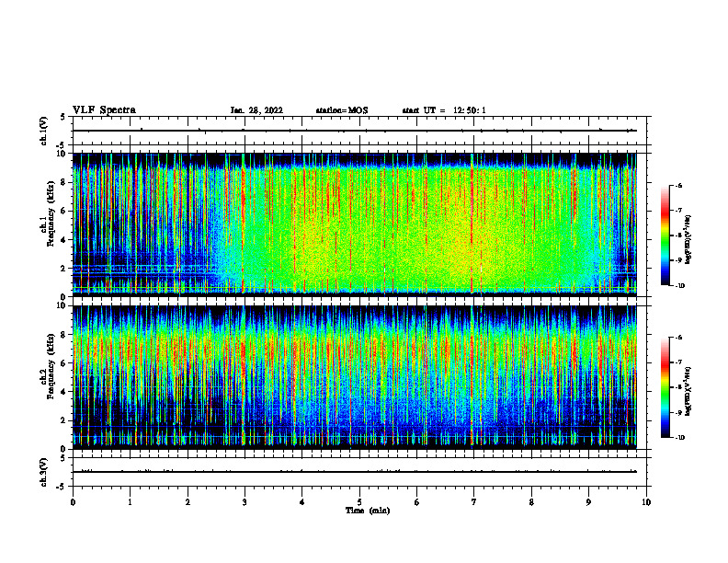Click the time axis tick label "6"

pos(417,502)
